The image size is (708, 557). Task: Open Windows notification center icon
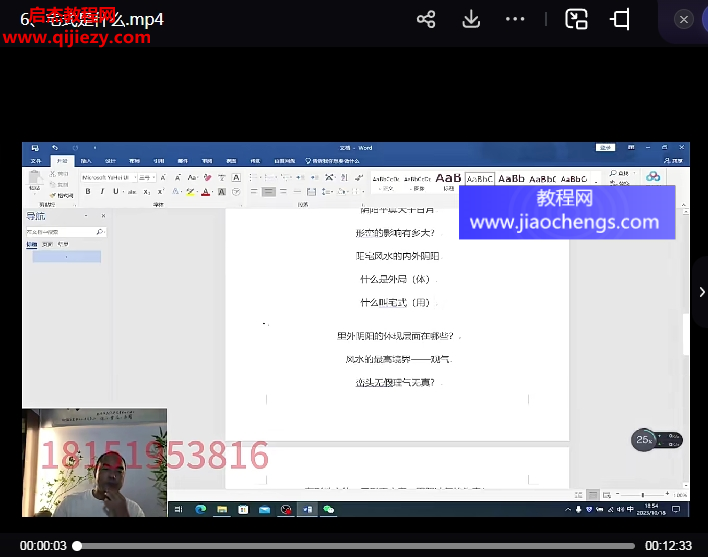[x=676, y=510]
